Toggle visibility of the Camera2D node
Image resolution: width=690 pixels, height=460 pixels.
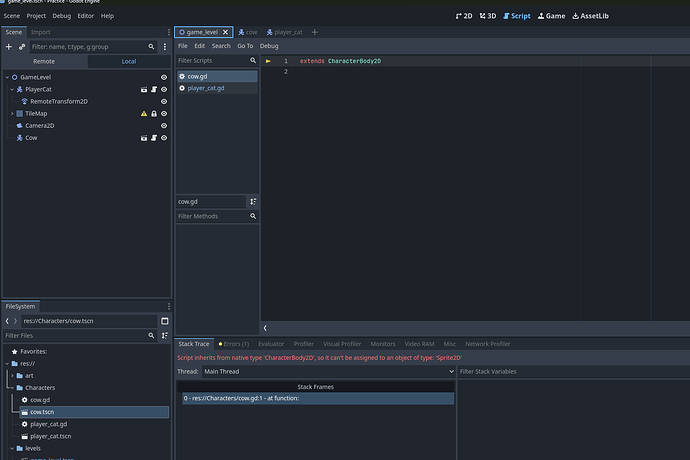164,126
